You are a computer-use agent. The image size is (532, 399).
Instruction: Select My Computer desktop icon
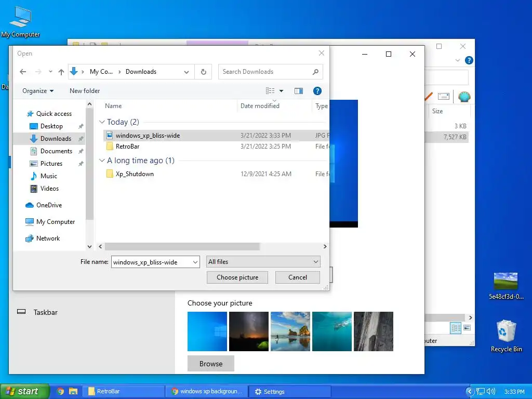(20, 22)
